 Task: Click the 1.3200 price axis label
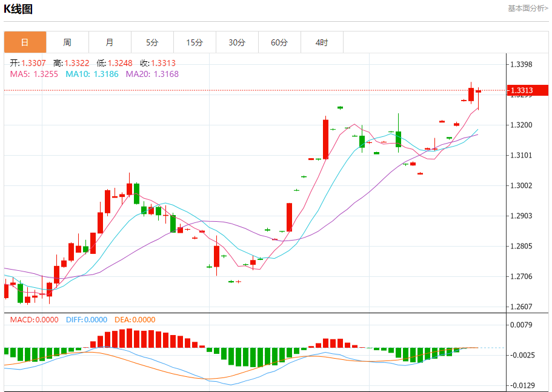click(521, 125)
